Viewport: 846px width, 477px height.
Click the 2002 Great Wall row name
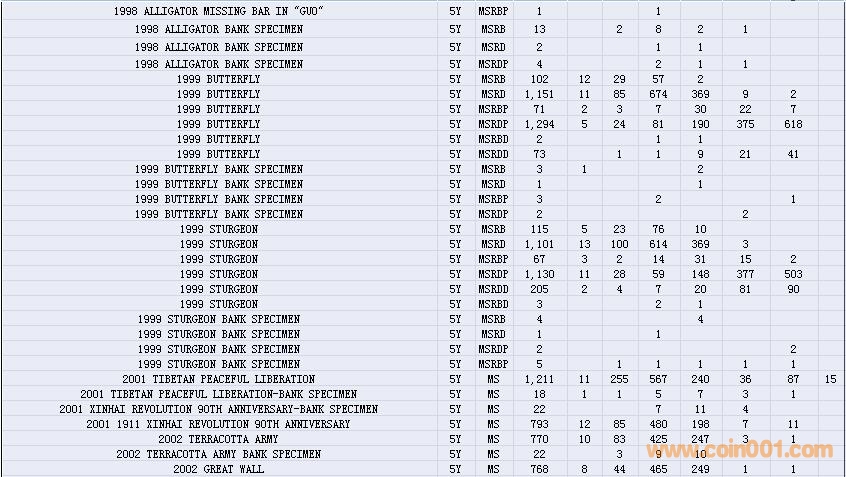pos(218,469)
